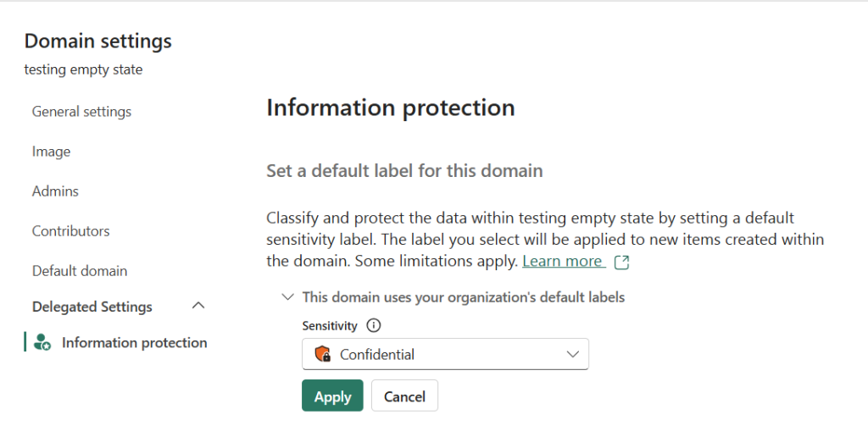Screen dimensions: 868x448
Task: Open General settings section
Action: [81, 112]
